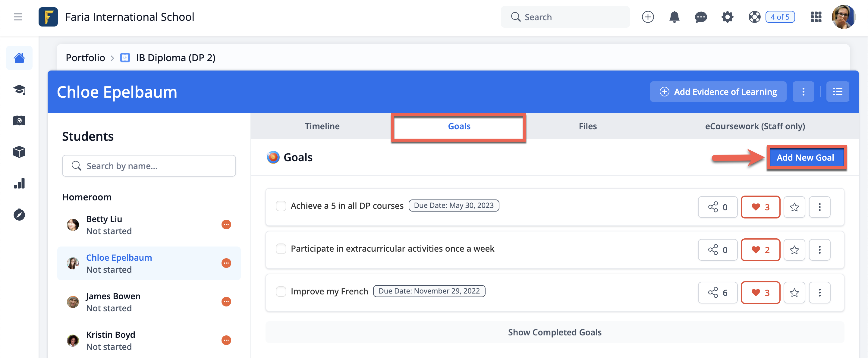Mark extracurricular activities goal as complete
The height and width of the screenshot is (358, 868).
tap(281, 249)
